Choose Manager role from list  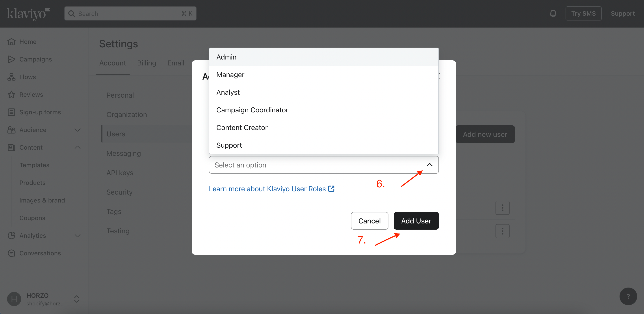point(230,75)
